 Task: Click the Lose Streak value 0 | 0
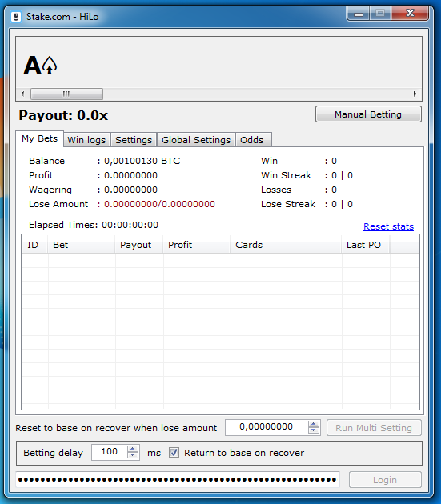coord(343,204)
